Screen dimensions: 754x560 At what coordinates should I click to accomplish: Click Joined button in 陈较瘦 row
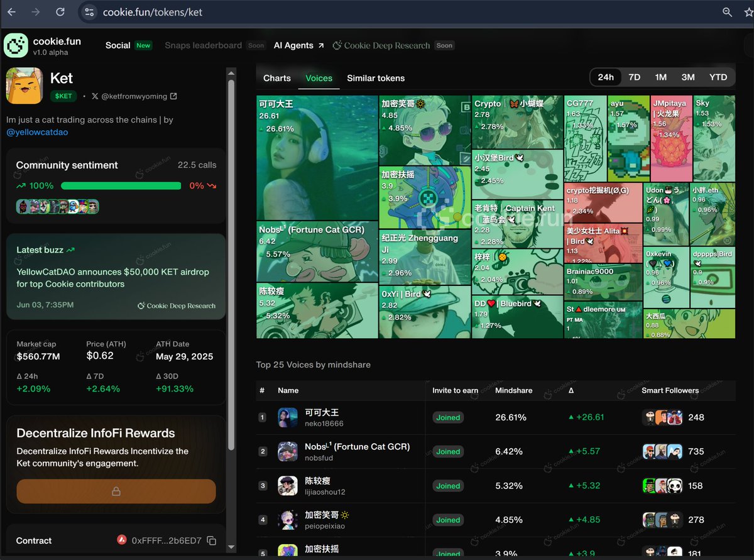pyautogui.click(x=448, y=486)
